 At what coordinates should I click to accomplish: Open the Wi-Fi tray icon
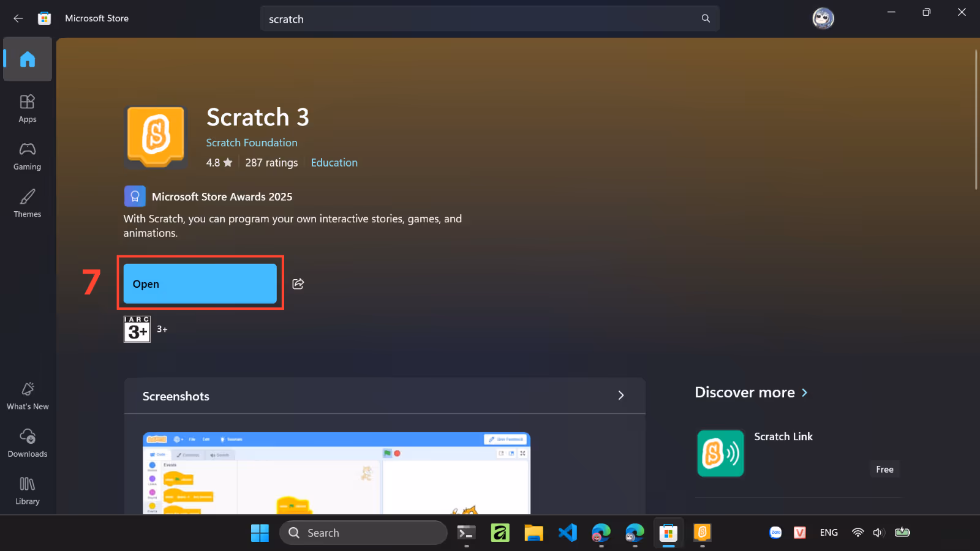(x=858, y=533)
